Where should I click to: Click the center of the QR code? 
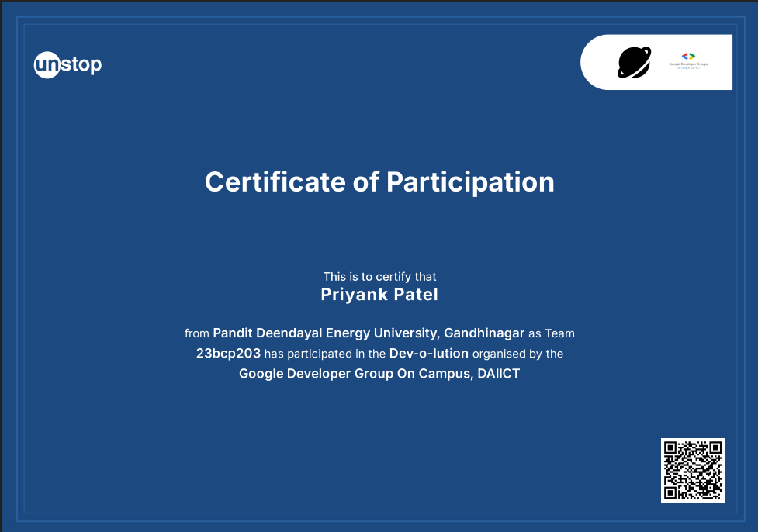(x=693, y=470)
